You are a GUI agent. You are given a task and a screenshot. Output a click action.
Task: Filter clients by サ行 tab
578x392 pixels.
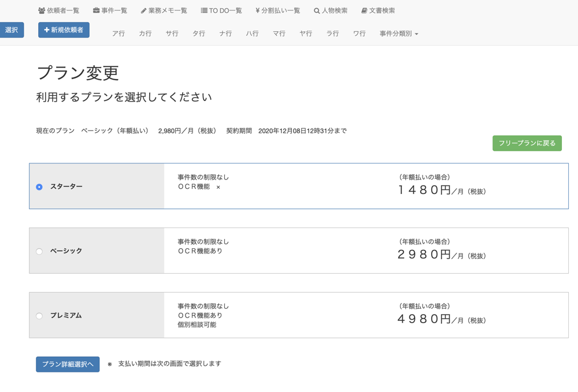(x=172, y=33)
